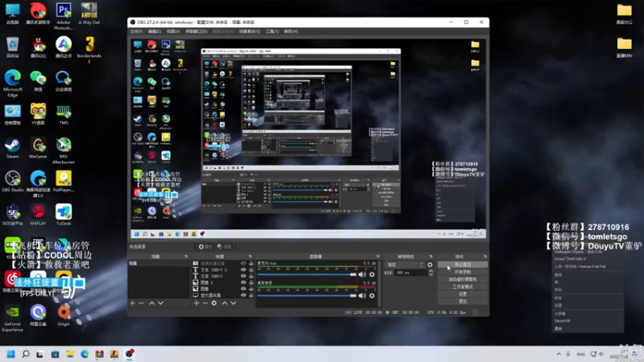Move source up in Sources panel
The width and height of the screenshot is (644, 362).
tap(225, 303)
